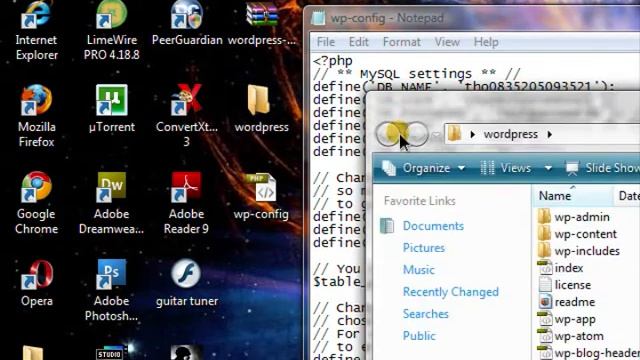Open Recently Changed favorite link
640x360 pixels.
(451, 292)
